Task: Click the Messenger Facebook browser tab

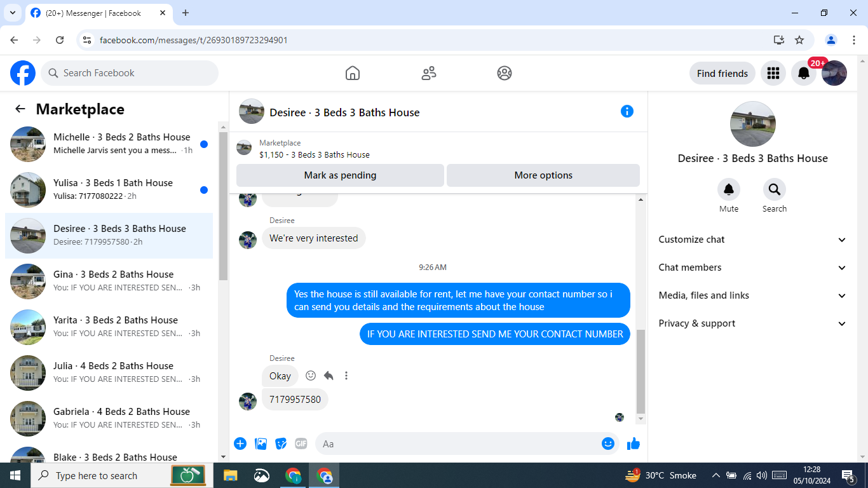Action: pos(98,13)
